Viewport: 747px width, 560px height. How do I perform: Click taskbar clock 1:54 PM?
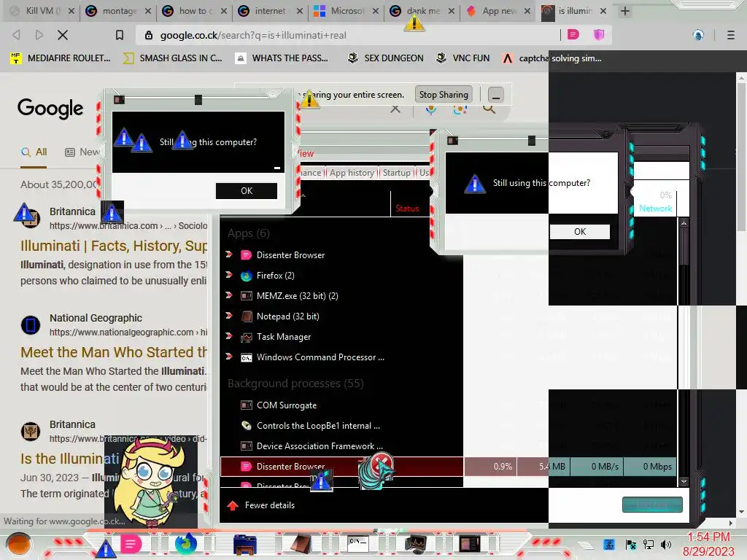click(708, 537)
